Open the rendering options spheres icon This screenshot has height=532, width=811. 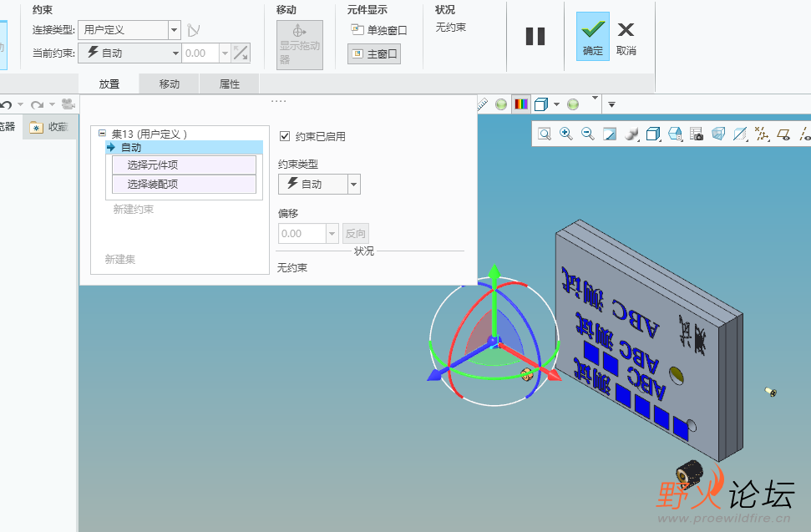coord(631,134)
